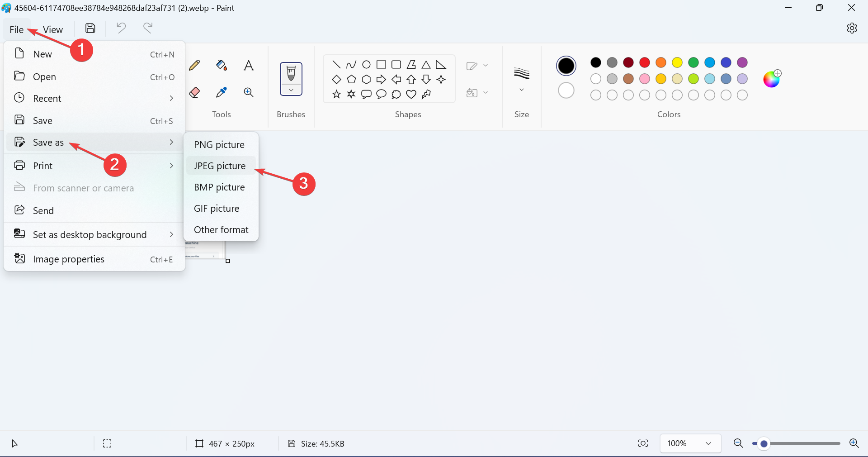Select the white Color 2 swatch
The width and height of the screenshot is (868, 457).
566,90
